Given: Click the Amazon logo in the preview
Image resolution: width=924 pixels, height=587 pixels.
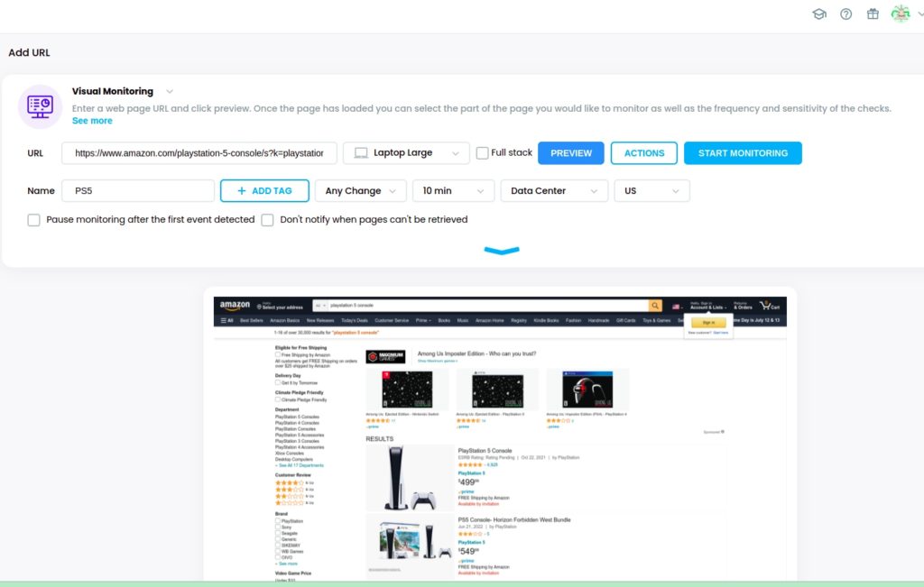Looking at the screenshot, I should point(236,305).
